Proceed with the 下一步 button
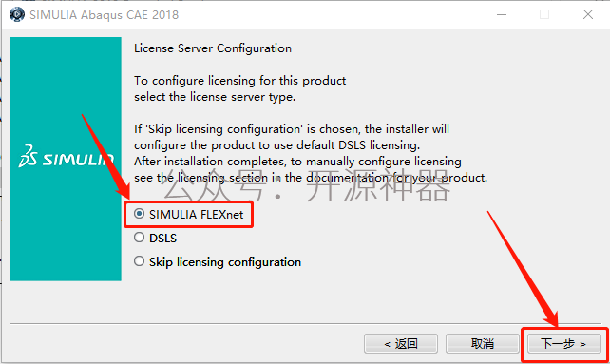 click(x=564, y=344)
